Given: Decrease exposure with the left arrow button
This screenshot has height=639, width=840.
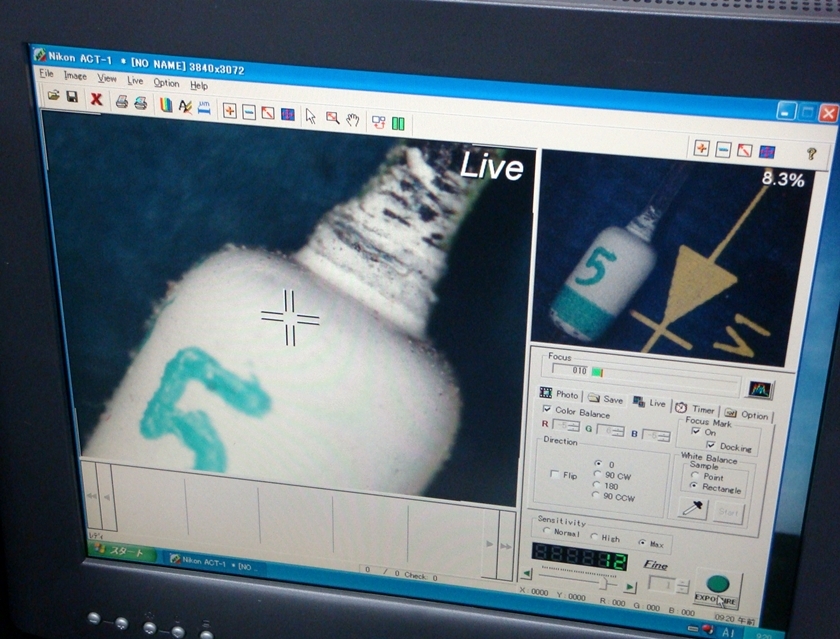Looking at the screenshot, I should [x=527, y=574].
